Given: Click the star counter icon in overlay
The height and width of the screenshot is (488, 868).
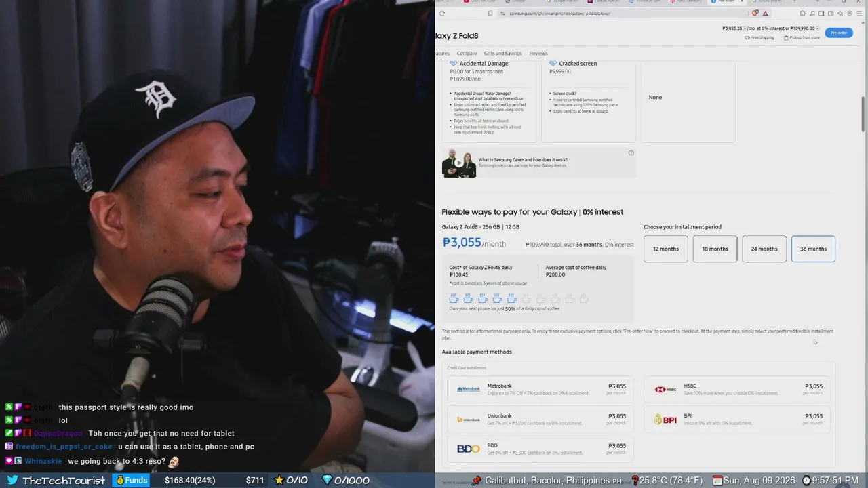Looking at the screenshot, I should [x=279, y=481].
